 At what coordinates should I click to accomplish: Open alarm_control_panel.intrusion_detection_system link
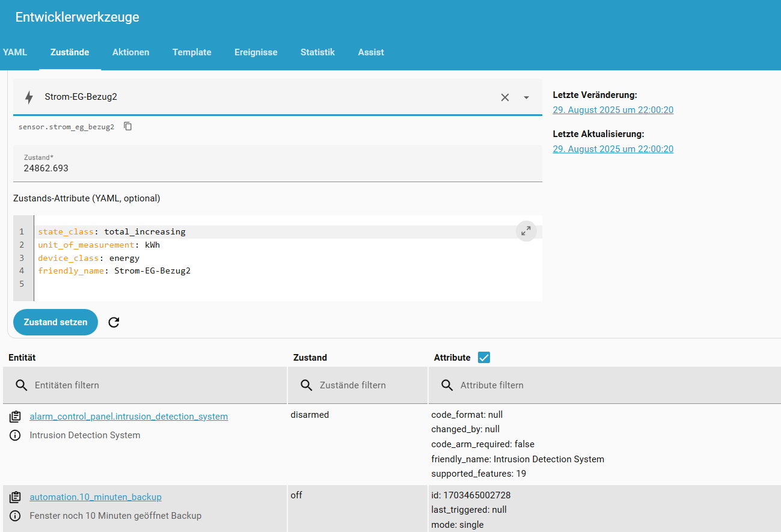pyautogui.click(x=129, y=416)
